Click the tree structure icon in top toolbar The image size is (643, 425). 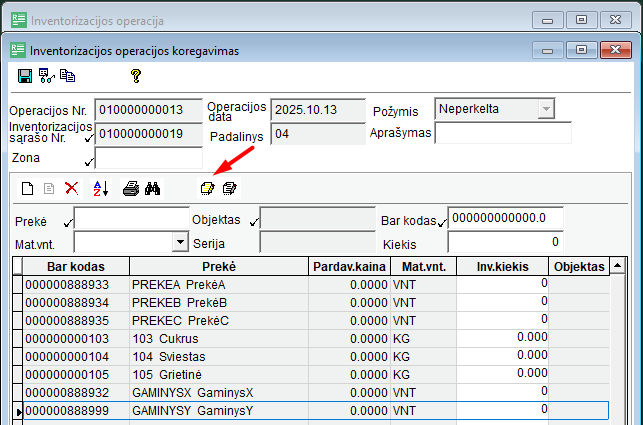tap(46, 75)
